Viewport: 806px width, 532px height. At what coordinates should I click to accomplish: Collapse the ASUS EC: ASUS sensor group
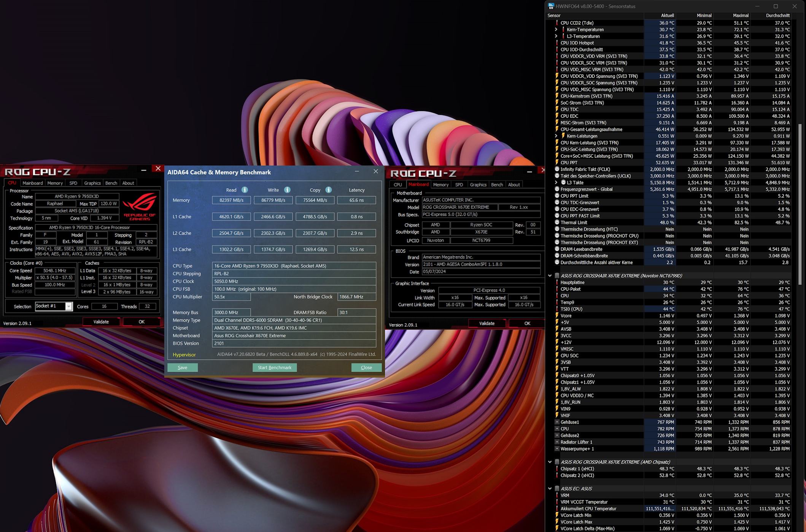(550, 489)
